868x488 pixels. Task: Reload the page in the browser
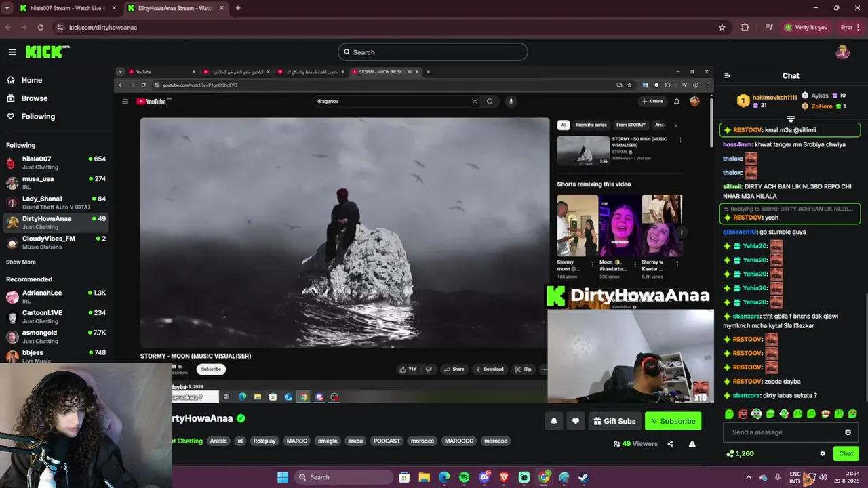click(41, 27)
